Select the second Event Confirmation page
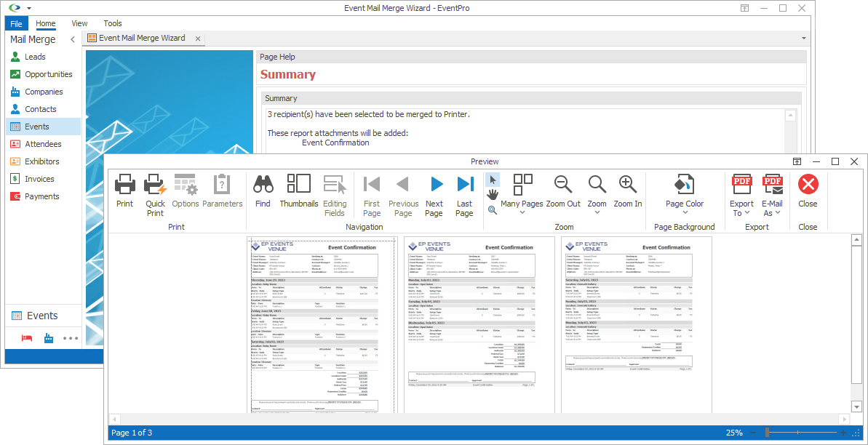The height and width of the screenshot is (445, 868). (x=479, y=325)
